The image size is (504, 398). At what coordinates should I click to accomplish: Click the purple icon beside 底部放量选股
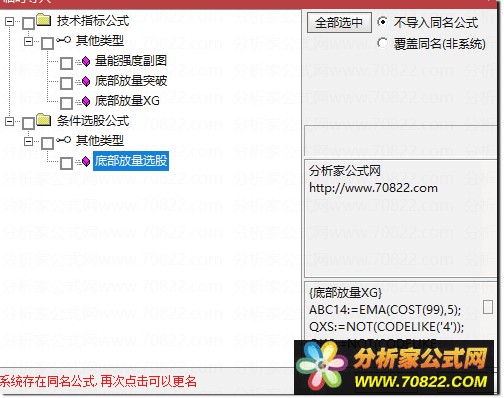click(x=86, y=161)
